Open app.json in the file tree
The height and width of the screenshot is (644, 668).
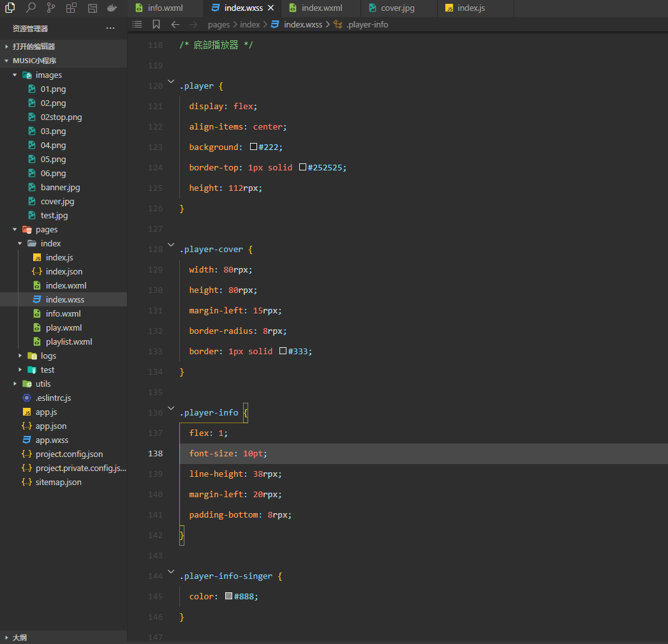click(51, 426)
